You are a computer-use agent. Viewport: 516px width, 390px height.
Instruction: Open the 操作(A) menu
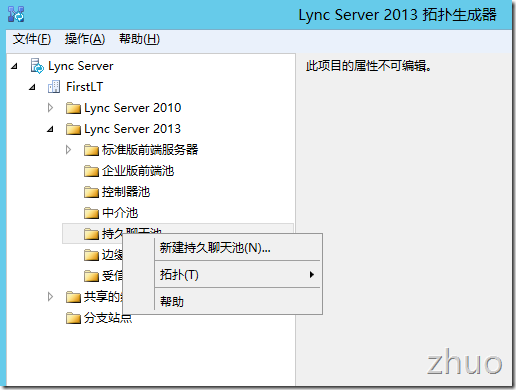pyautogui.click(x=85, y=39)
